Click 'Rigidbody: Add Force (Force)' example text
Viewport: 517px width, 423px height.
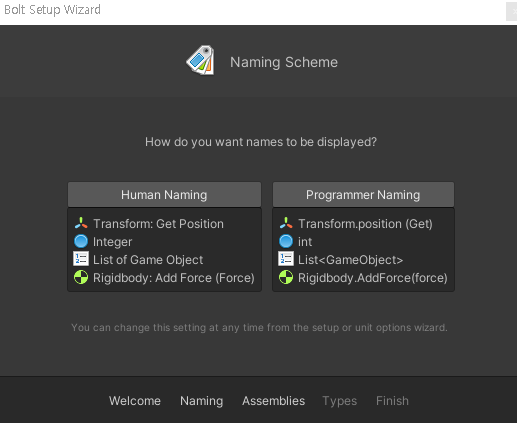(174, 278)
